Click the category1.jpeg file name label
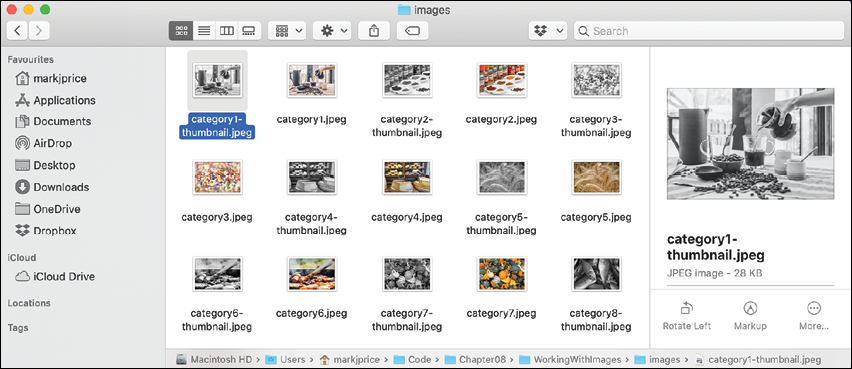This screenshot has width=852, height=369. [x=311, y=120]
